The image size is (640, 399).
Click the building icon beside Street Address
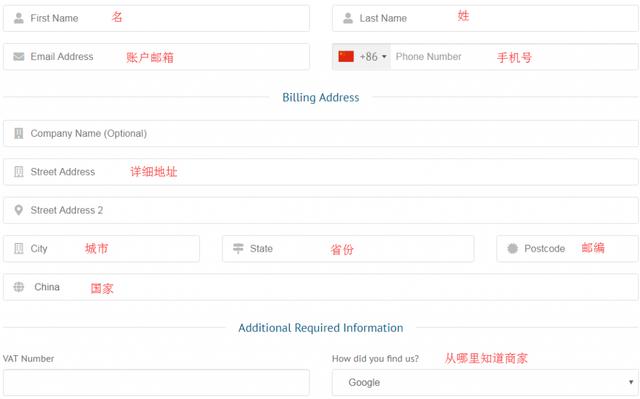pyautogui.click(x=19, y=172)
